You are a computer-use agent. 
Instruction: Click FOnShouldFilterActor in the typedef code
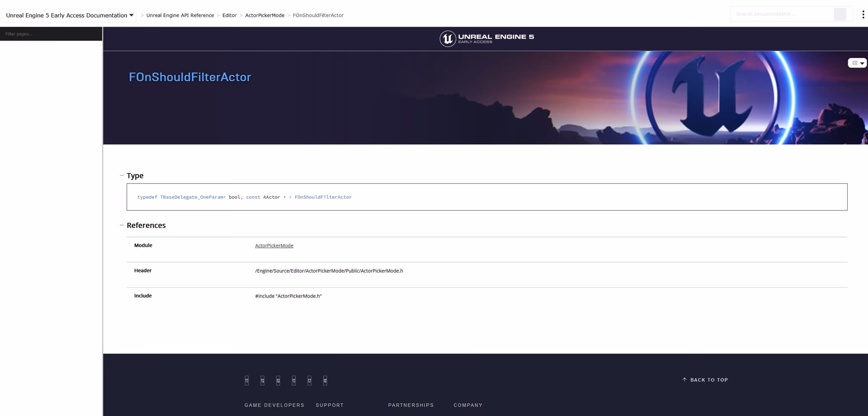click(x=323, y=197)
